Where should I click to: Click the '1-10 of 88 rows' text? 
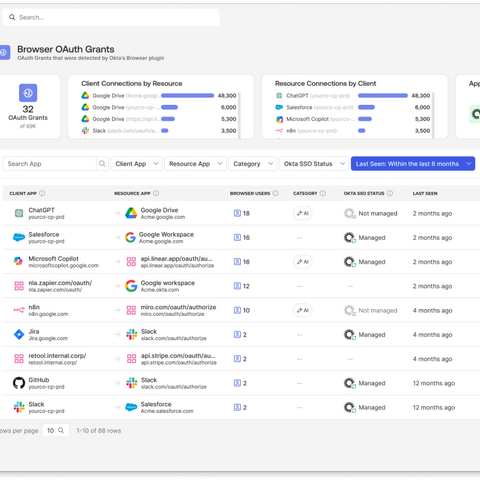coord(99,431)
